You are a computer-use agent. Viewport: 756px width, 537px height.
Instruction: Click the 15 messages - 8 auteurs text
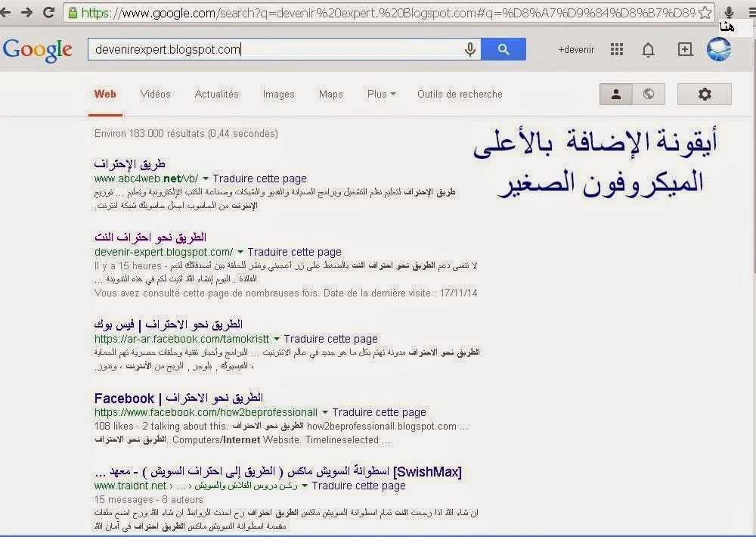(x=148, y=499)
